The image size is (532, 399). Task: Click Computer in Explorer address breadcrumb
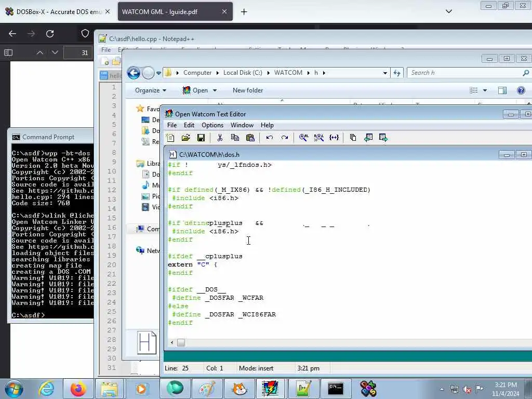click(x=197, y=73)
